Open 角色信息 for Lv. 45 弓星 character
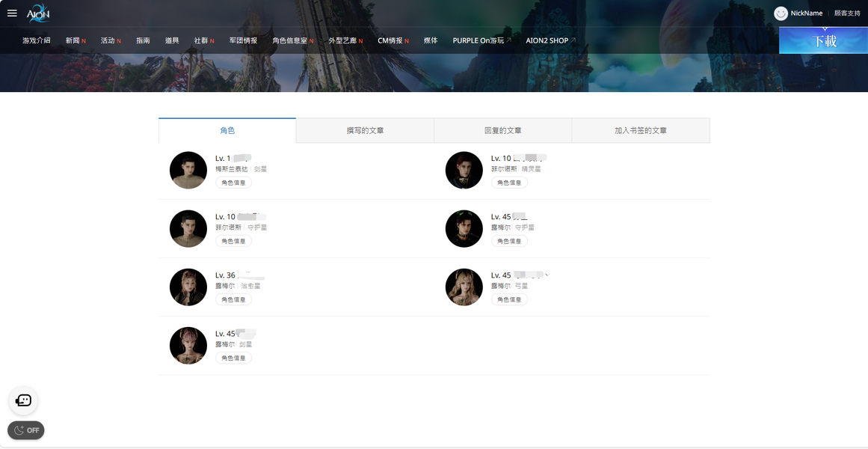 point(509,299)
